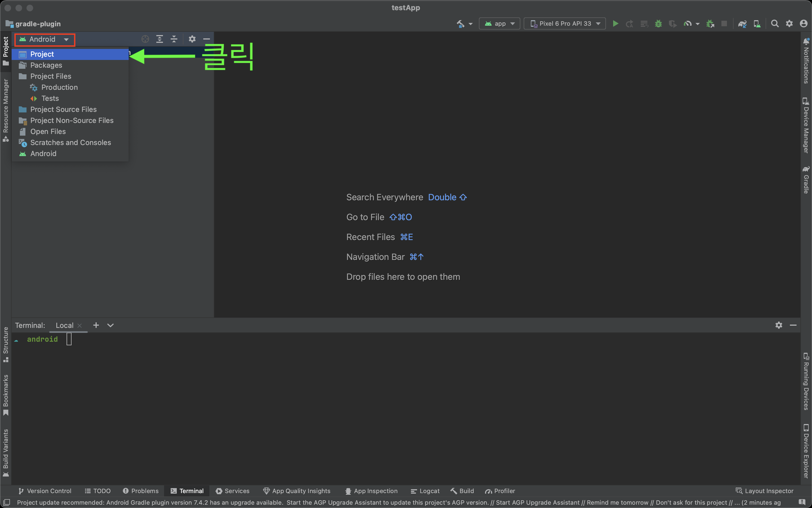Image resolution: width=812 pixels, height=508 pixels.
Task: Open the Logcat tool window
Action: pyautogui.click(x=425, y=491)
